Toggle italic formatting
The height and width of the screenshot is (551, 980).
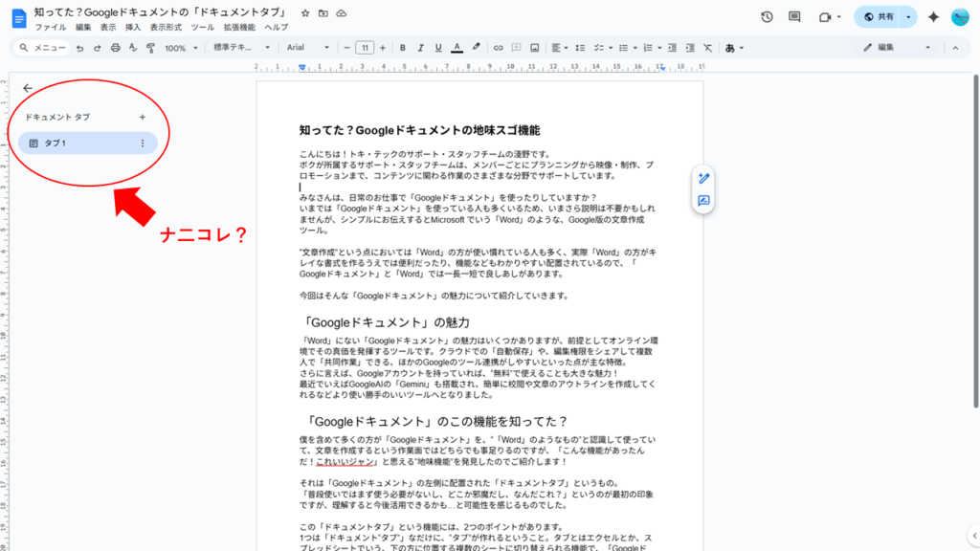tap(420, 47)
